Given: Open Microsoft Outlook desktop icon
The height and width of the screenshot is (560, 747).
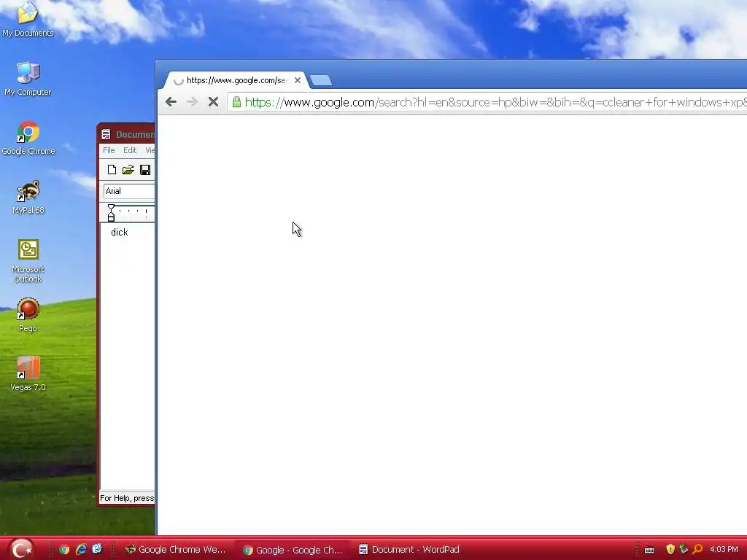Looking at the screenshot, I should coord(28,261).
